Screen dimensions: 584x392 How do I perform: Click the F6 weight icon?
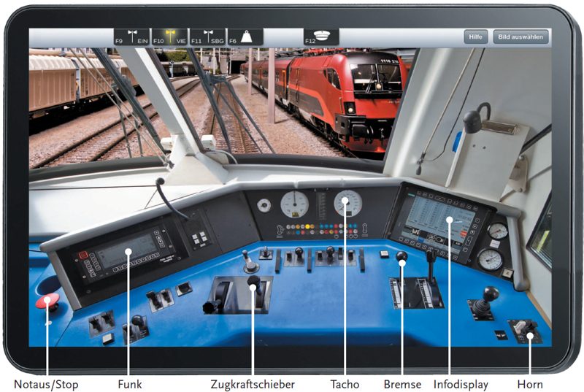(245, 37)
